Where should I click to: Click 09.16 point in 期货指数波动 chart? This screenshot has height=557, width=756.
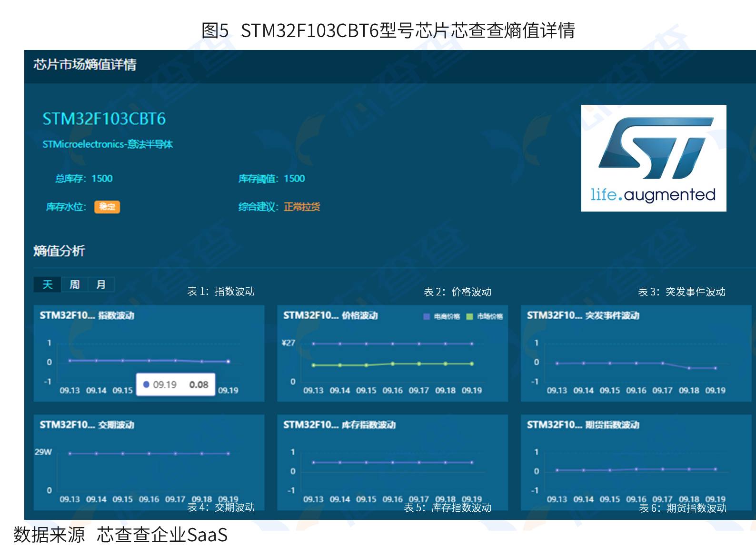(636, 469)
